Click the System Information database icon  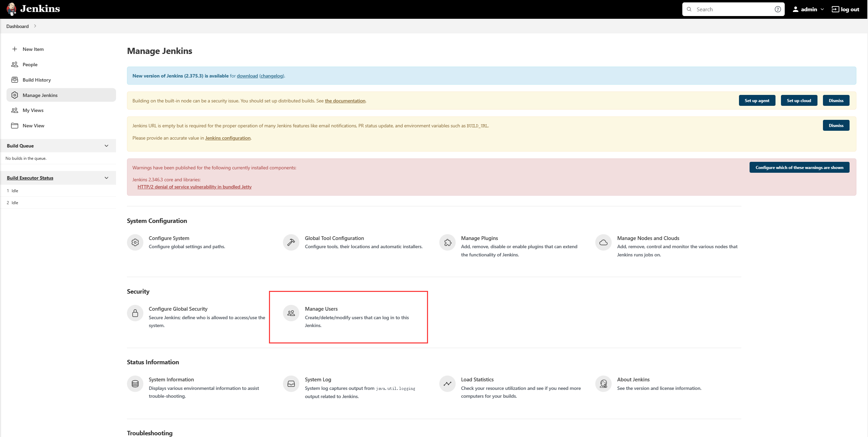[135, 384]
